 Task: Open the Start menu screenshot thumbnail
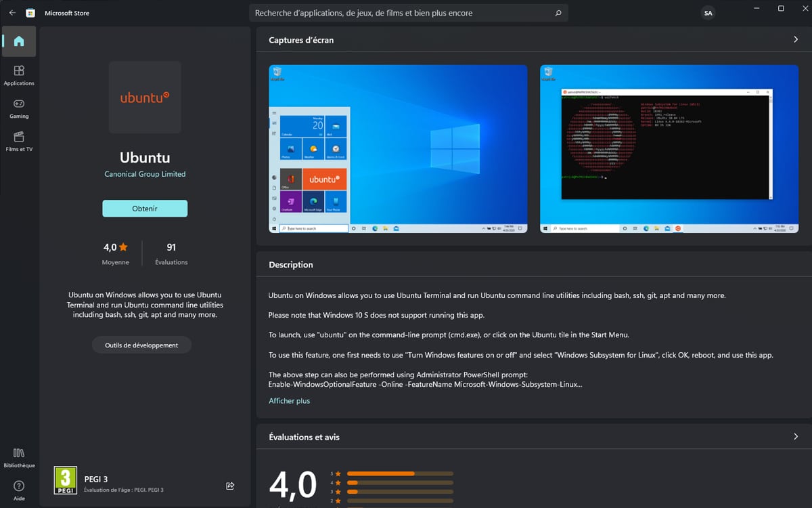[x=398, y=149]
